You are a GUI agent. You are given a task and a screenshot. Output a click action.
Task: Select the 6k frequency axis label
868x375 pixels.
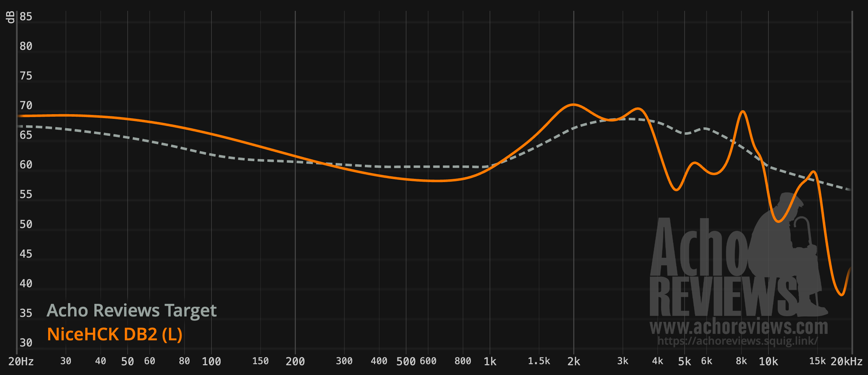(707, 361)
